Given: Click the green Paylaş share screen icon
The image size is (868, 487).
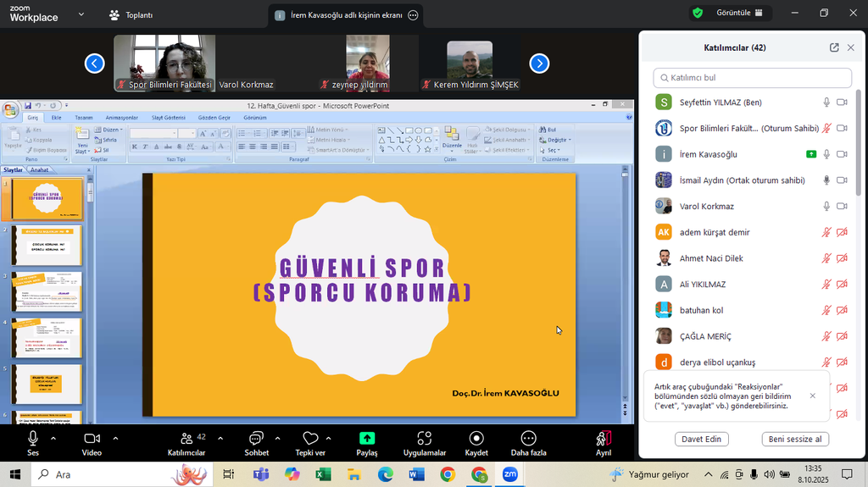Looking at the screenshot, I should pyautogui.click(x=367, y=438).
